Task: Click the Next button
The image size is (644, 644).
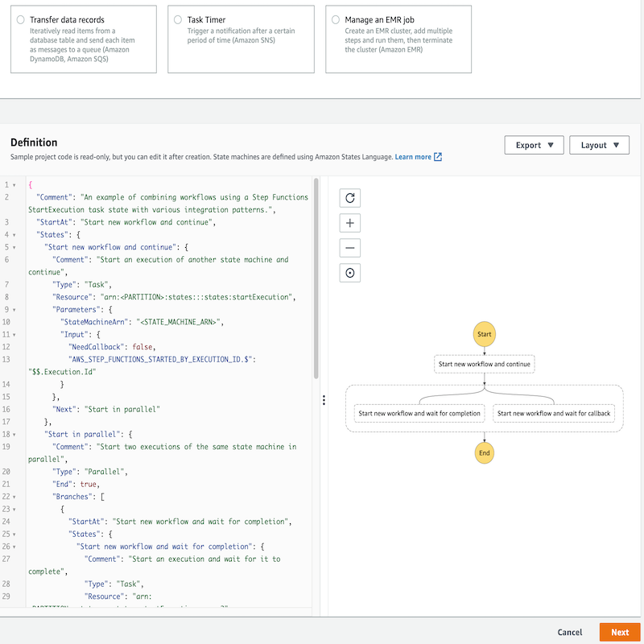Action: click(x=620, y=632)
